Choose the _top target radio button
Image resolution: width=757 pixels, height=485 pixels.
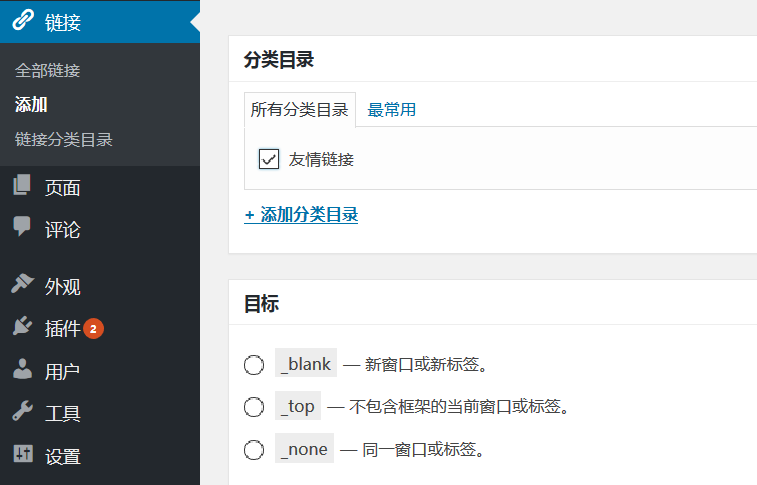[x=254, y=407]
